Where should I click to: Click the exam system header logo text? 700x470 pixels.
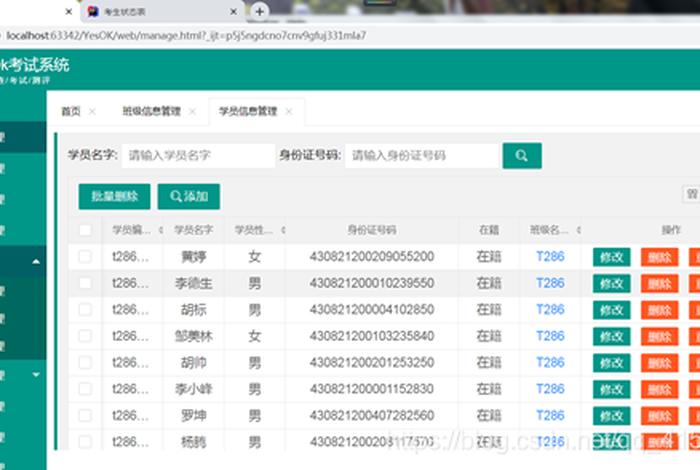tap(34, 65)
